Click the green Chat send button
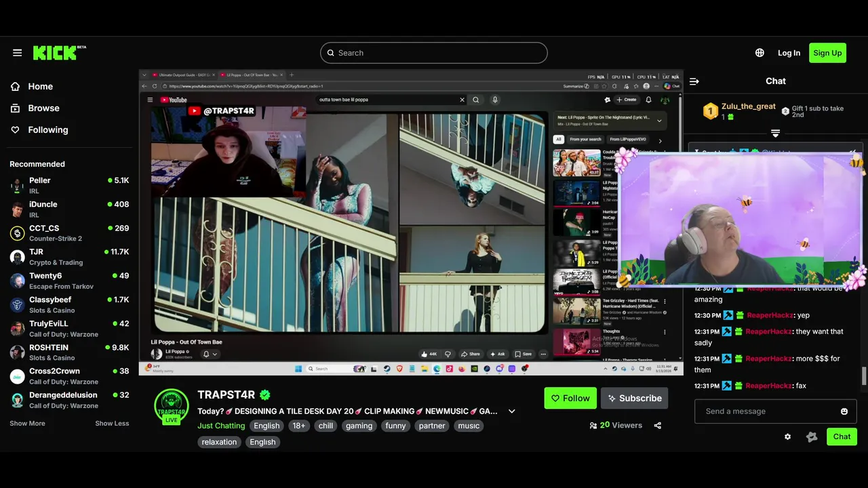868x488 pixels. pos(842,436)
